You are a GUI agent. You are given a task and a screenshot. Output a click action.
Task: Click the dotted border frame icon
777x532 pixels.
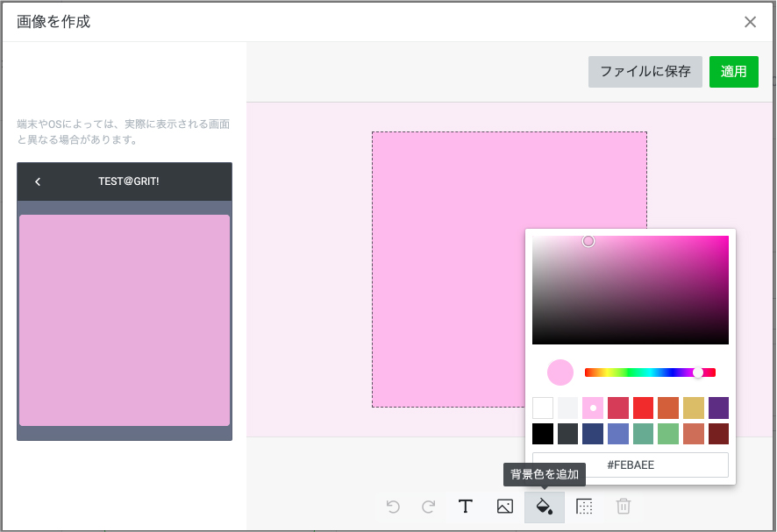(584, 507)
